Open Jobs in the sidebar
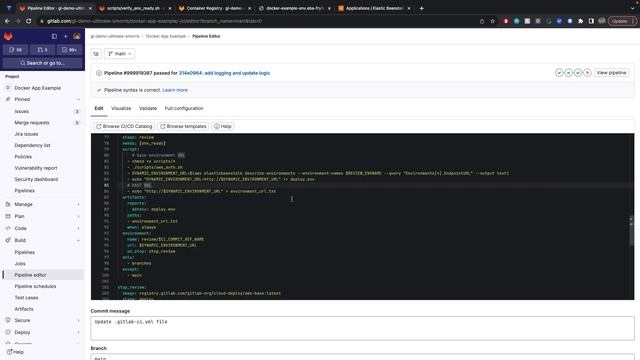 (x=42, y=264)
